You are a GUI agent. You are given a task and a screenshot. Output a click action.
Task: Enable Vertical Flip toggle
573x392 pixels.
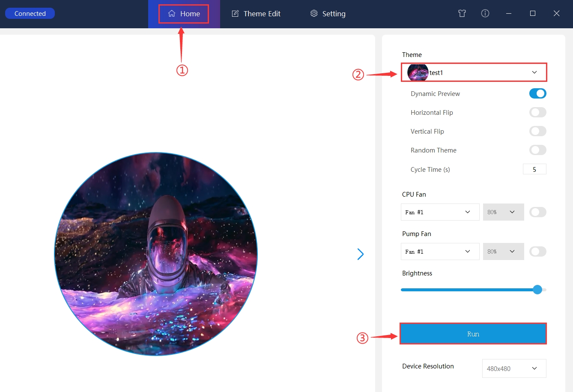538,131
